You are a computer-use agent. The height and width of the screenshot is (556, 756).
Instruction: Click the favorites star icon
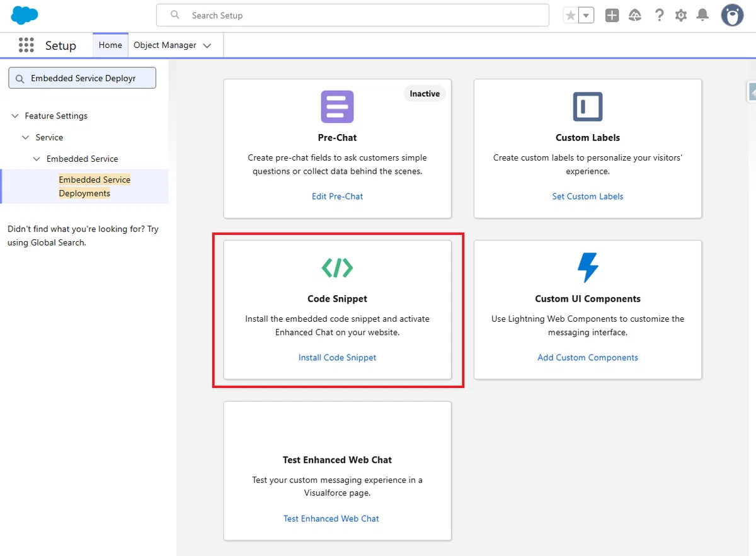click(x=571, y=16)
